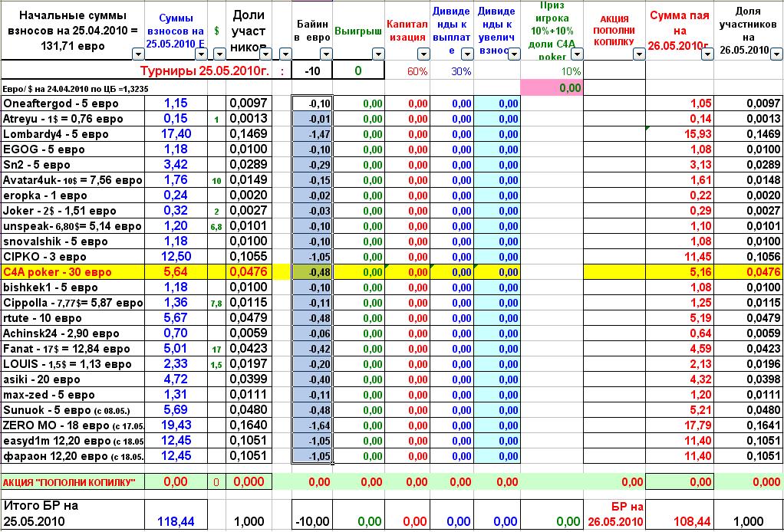Select the pink 0,00 prize cell

552,88
